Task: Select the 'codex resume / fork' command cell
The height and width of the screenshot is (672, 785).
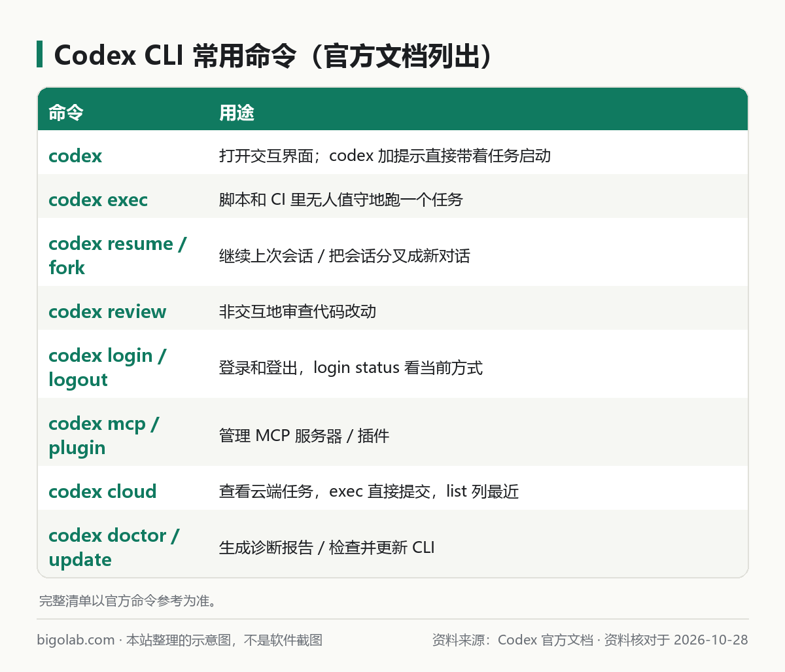Action: [117, 255]
